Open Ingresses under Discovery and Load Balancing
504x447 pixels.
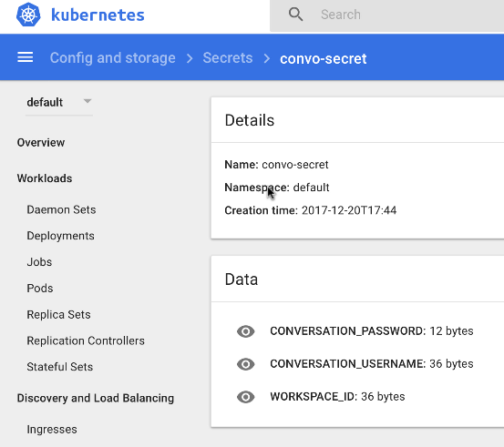[52, 430]
